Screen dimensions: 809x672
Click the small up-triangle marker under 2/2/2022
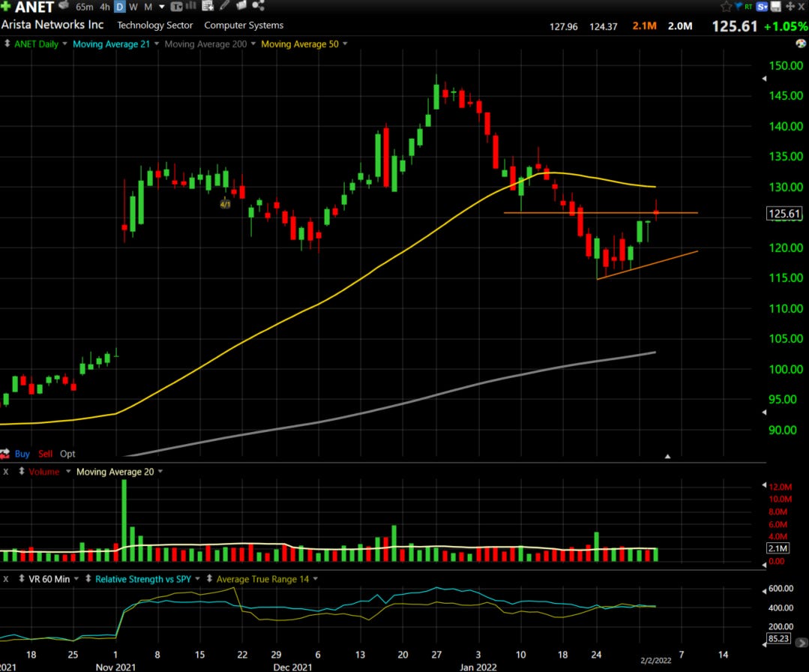point(667,456)
